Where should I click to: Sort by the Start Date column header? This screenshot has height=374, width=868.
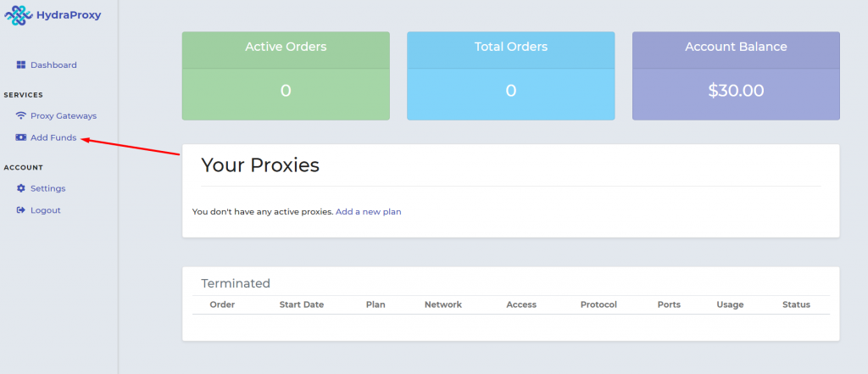pyautogui.click(x=301, y=304)
